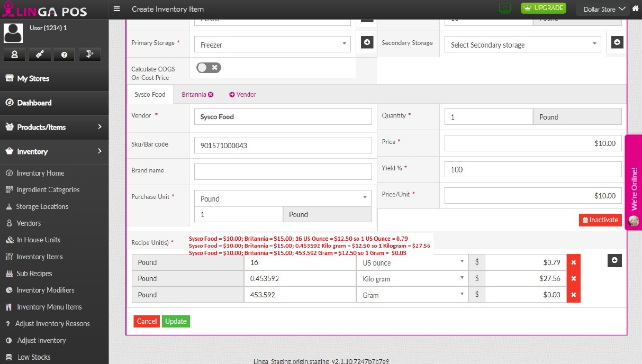
Task: Open the Gram recipe unit dropdown
Action: coord(412,295)
